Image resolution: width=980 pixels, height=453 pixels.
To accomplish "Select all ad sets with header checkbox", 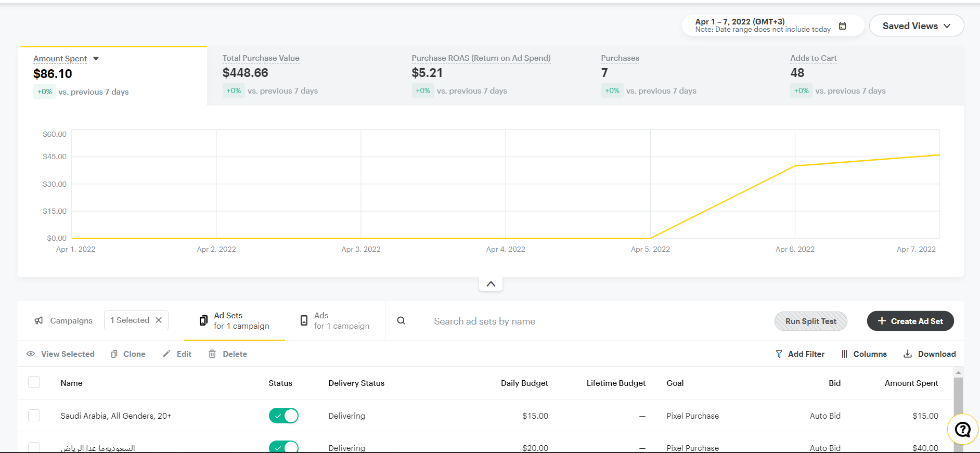I will 34,382.
